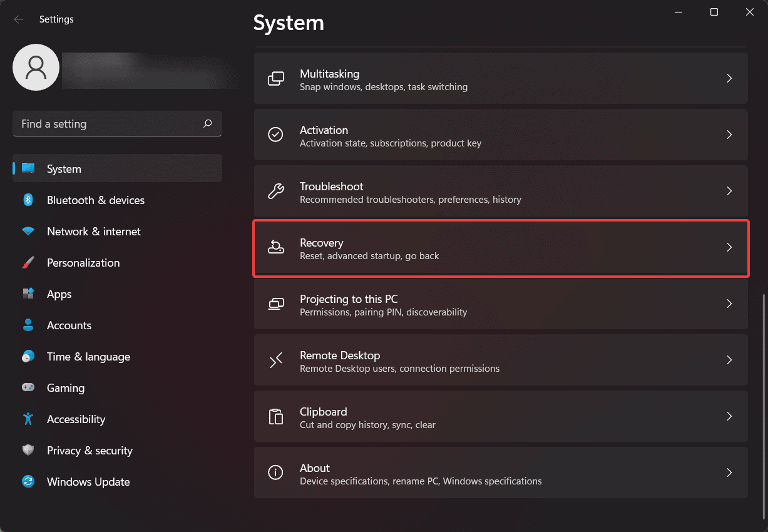Select Accounts in the sidebar

coord(69,325)
